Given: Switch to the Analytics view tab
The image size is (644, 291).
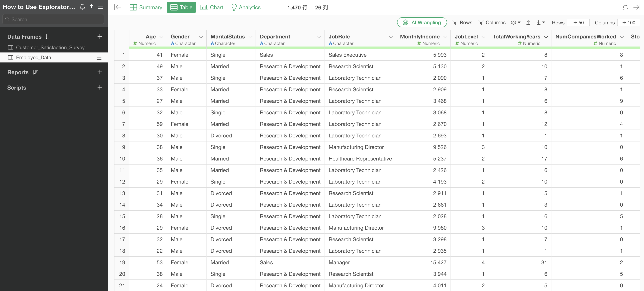Looking at the screenshot, I should (246, 7).
